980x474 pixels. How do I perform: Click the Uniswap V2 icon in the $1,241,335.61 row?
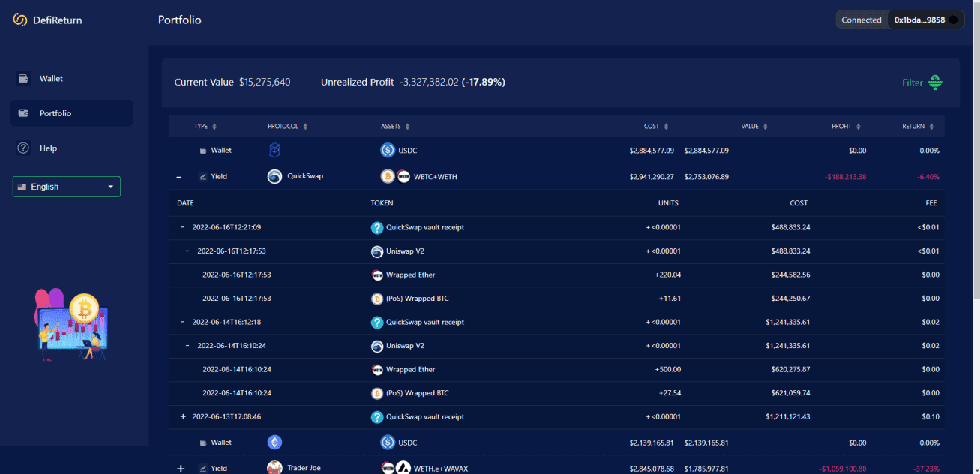[x=377, y=346]
